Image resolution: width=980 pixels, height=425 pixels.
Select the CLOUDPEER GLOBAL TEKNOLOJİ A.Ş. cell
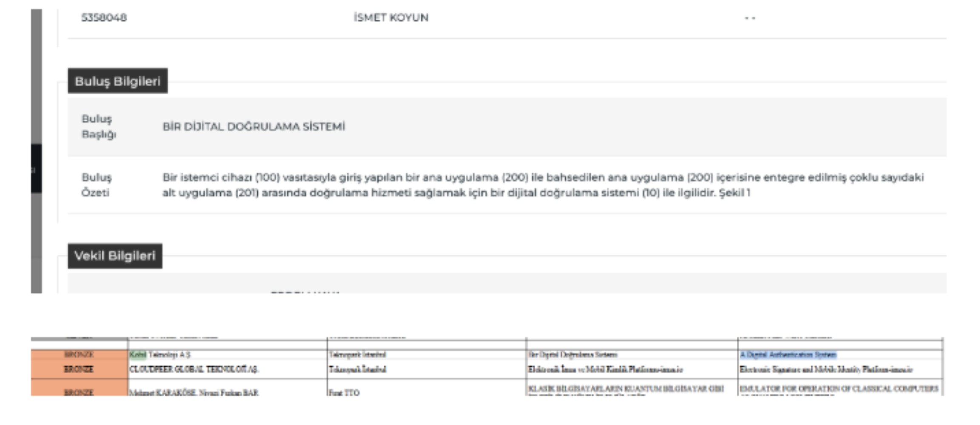click(194, 370)
